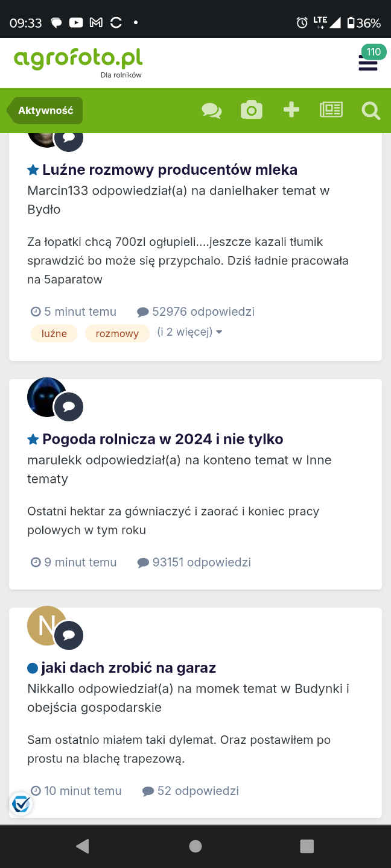The width and height of the screenshot is (391, 868).
Task: Select the "rozmowy" tag
Action: pos(117,333)
